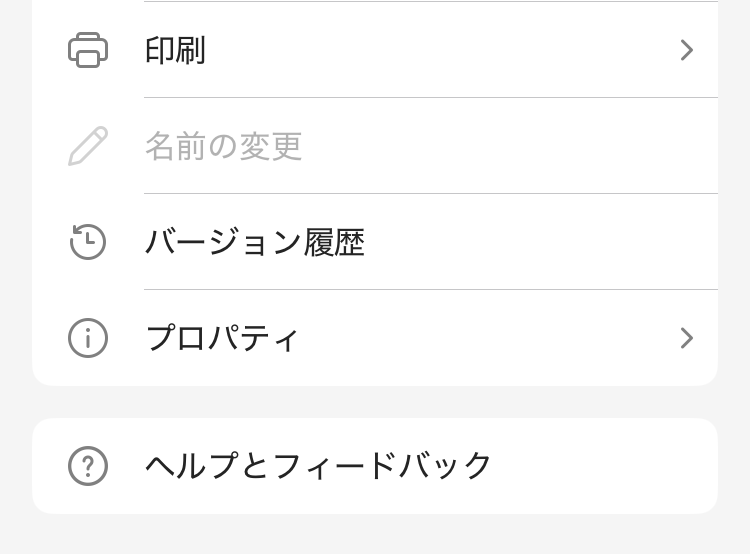
Task: Click blank area right of ヘルプとフィードバック text
Action: coord(603,466)
